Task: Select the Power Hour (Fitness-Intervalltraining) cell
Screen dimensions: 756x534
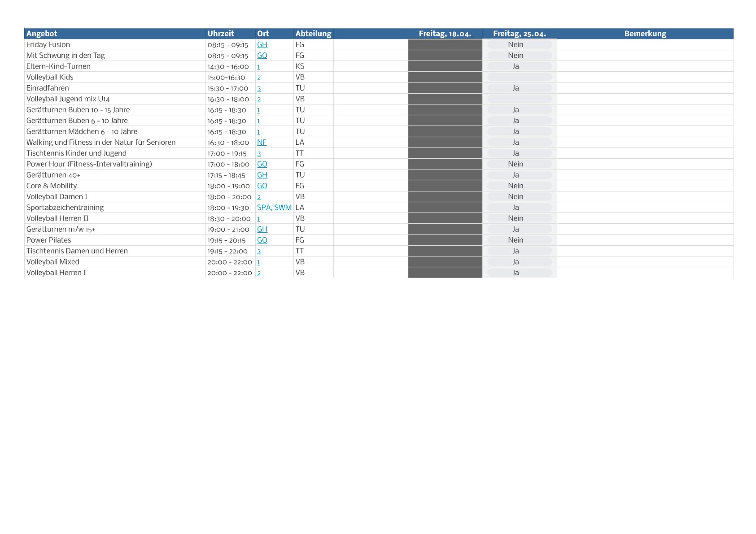Action: [115, 164]
